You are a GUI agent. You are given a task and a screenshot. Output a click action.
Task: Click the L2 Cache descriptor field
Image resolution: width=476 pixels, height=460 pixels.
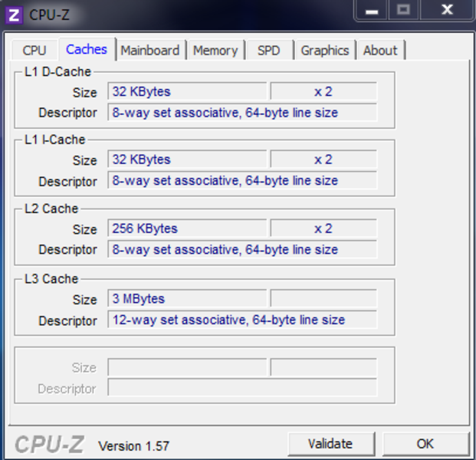[242, 249]
